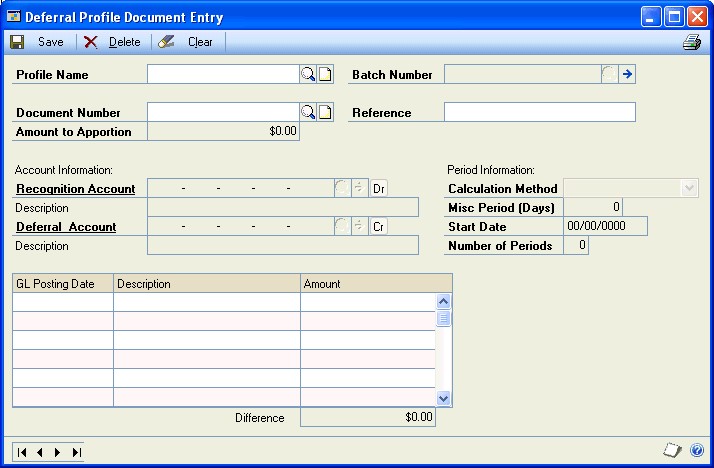The width and height of the screenshot is (714, 468).
Task: Click the GL Posting Date column header
Action: click(x=63, y=283)
